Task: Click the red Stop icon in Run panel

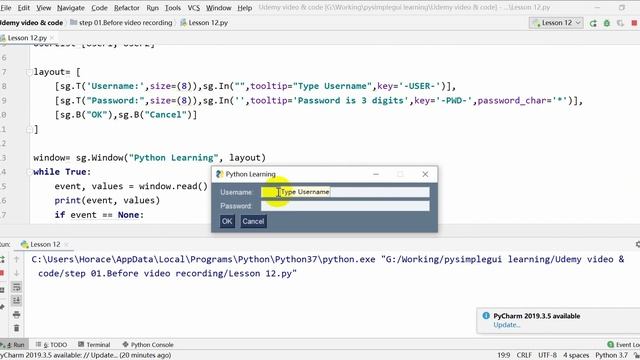Action: 2,273
